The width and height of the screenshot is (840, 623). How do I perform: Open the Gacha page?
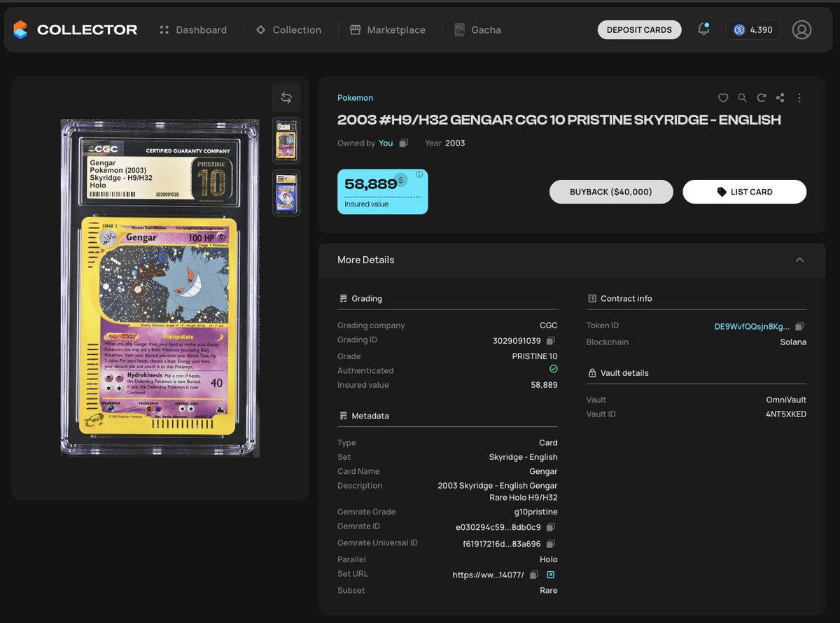(x=477, y=30)
